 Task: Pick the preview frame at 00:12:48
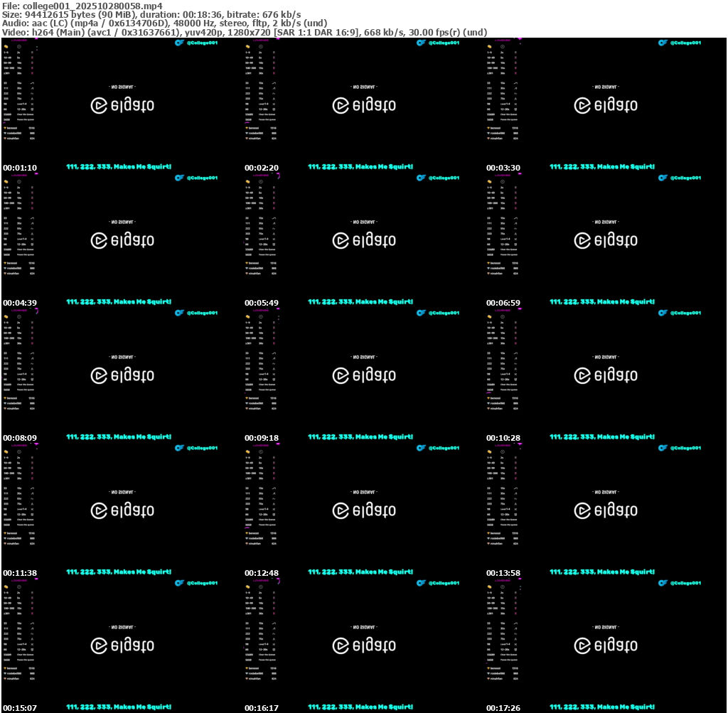tap(364, 510)
